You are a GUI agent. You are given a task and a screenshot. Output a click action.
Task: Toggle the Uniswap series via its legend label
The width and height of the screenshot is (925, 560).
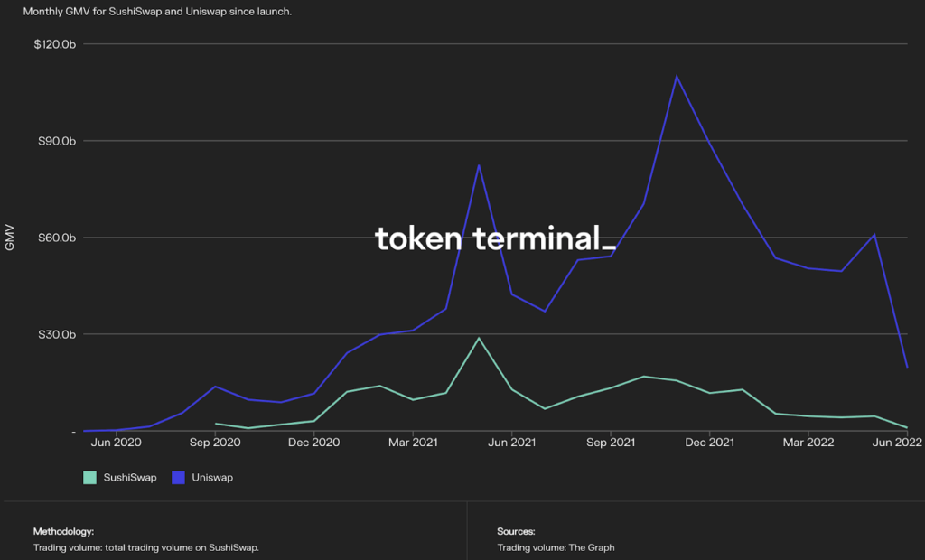(212, 477)
